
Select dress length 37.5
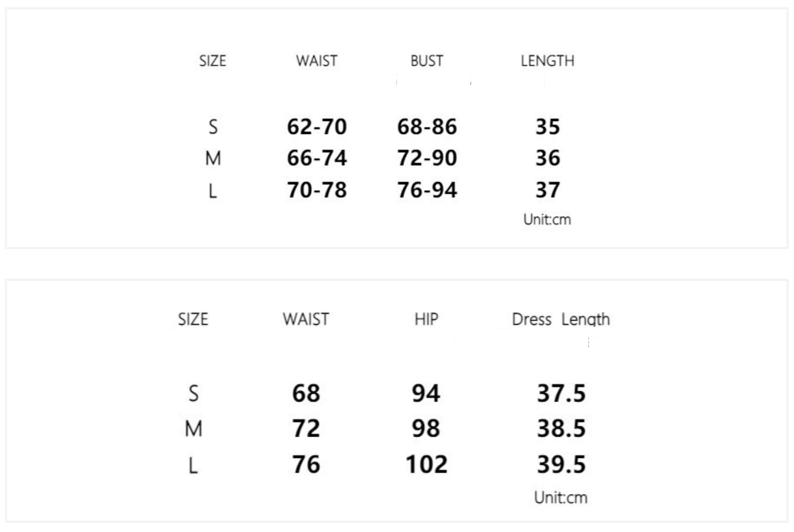pos(561,394)
